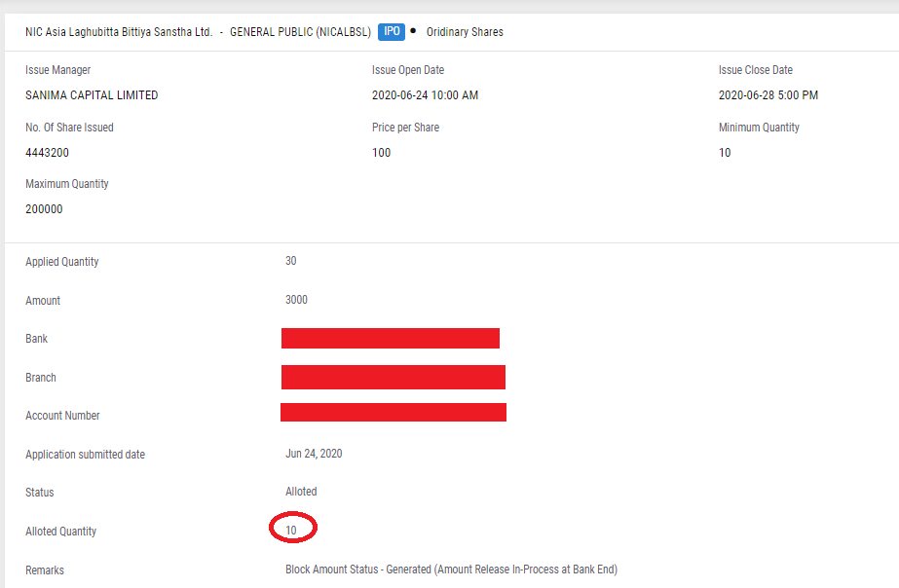Click the Issue Open Date label
Screen dimensions: 899x588
[x=408, y=70]
